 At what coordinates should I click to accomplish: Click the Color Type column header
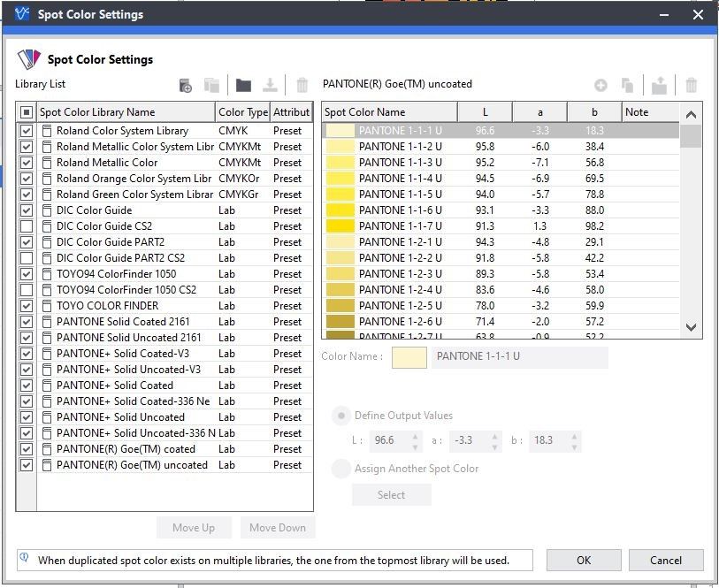tap(242, 112)
